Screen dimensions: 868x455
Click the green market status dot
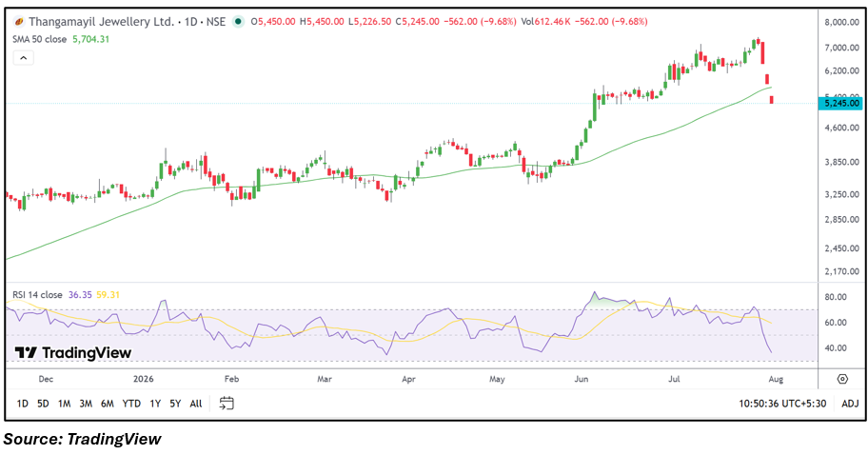[x=238, y=22]
